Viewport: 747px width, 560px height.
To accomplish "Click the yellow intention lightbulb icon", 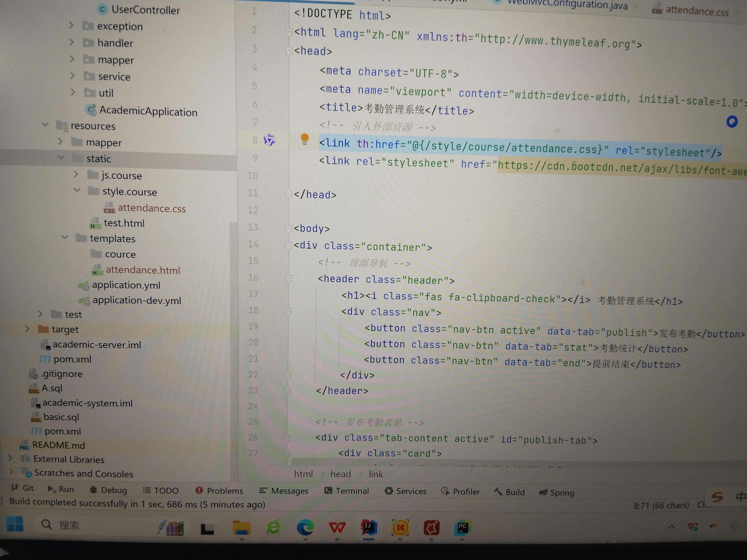I will point(305,139).
